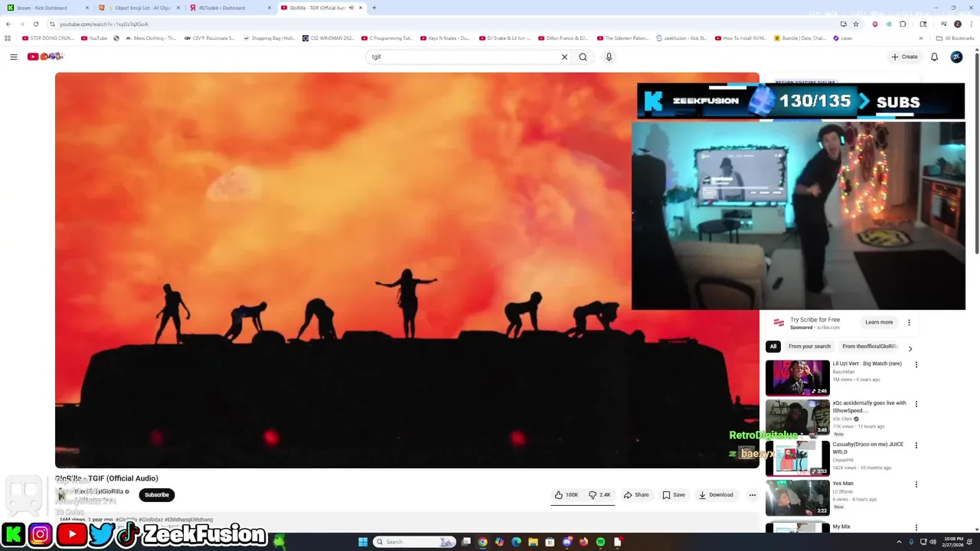Dislike the video showing 2.4K
The width and height of the screenshot is (980, 551).
pos(599,495)
